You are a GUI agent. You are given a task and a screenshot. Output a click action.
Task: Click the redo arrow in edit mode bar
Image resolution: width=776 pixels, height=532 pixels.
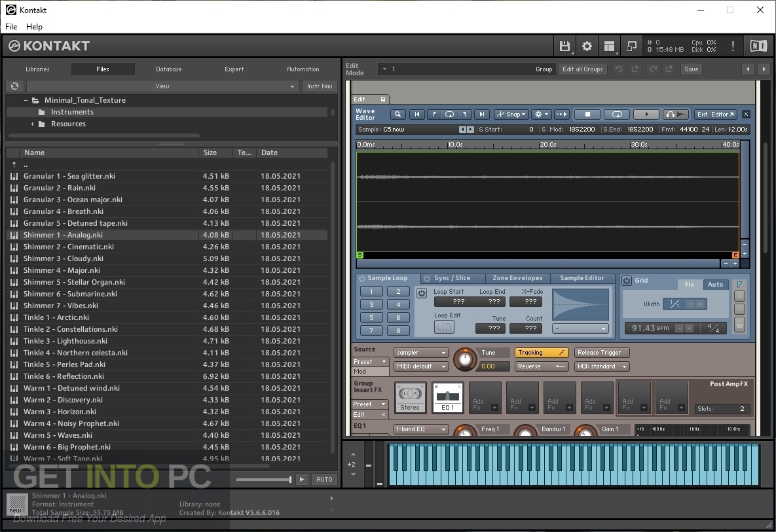click(x=654, y=69)
